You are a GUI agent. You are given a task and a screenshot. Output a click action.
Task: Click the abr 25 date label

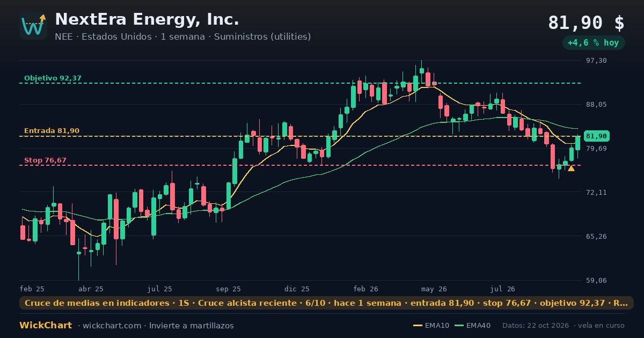(x=91, y=289)
